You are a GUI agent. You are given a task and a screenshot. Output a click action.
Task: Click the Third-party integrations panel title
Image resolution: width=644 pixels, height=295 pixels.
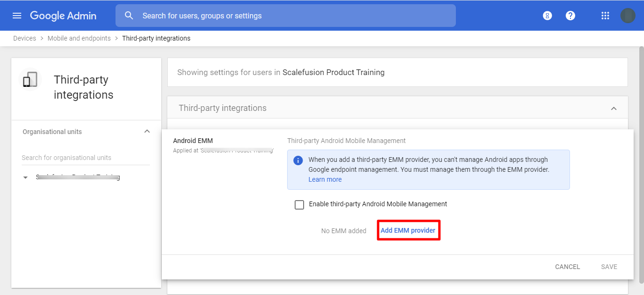(223, 108)
